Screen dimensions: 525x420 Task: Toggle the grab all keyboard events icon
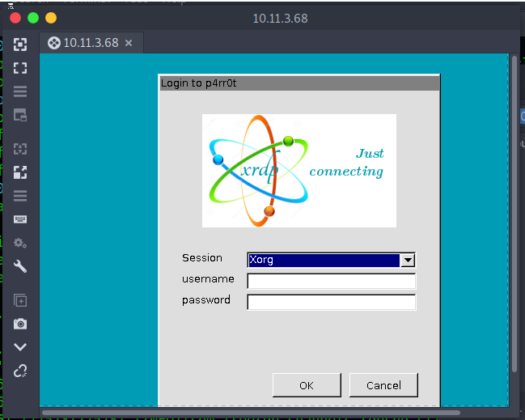(20, 219)
